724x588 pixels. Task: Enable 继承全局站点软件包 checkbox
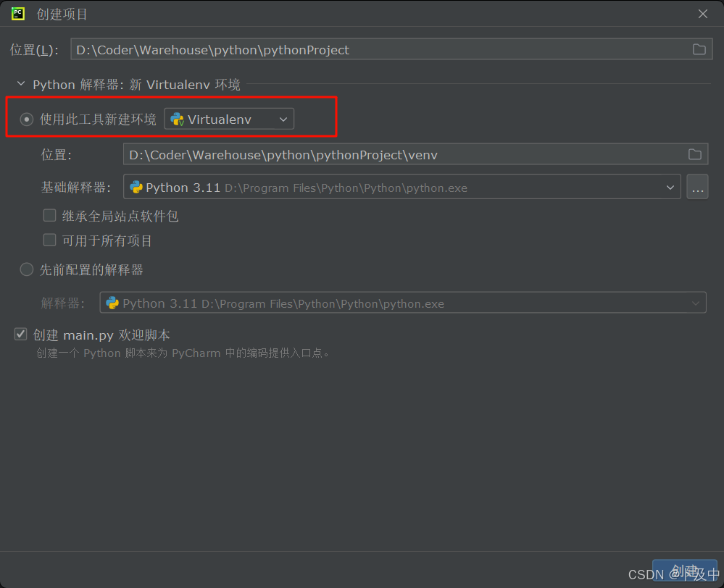[x=49, y=216]
